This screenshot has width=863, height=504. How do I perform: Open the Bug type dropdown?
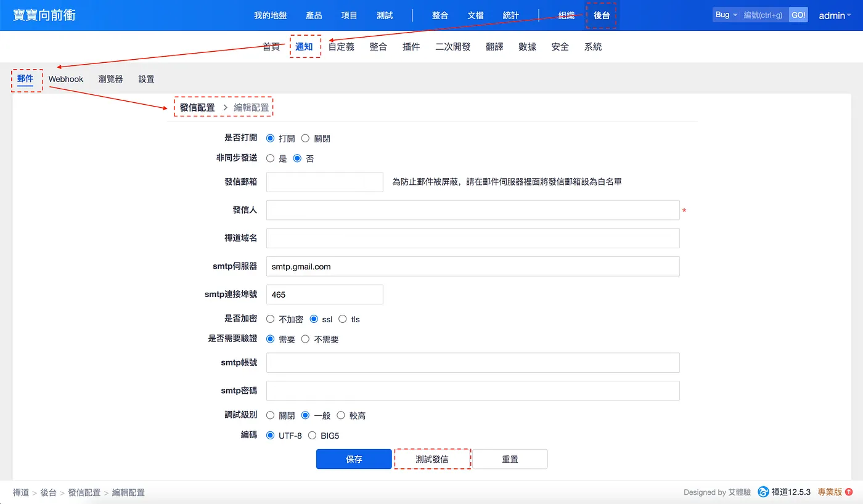tap(726, 15)
